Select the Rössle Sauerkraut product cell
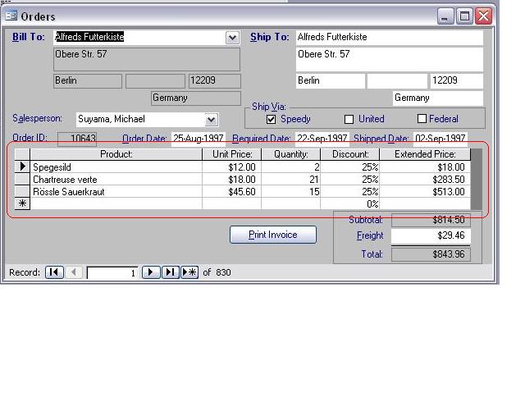The height and width of the screenshot is (420, 525). 115,191
